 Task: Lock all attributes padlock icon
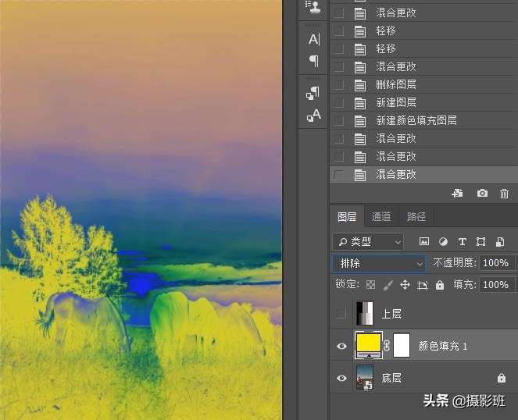pos(440,285)
